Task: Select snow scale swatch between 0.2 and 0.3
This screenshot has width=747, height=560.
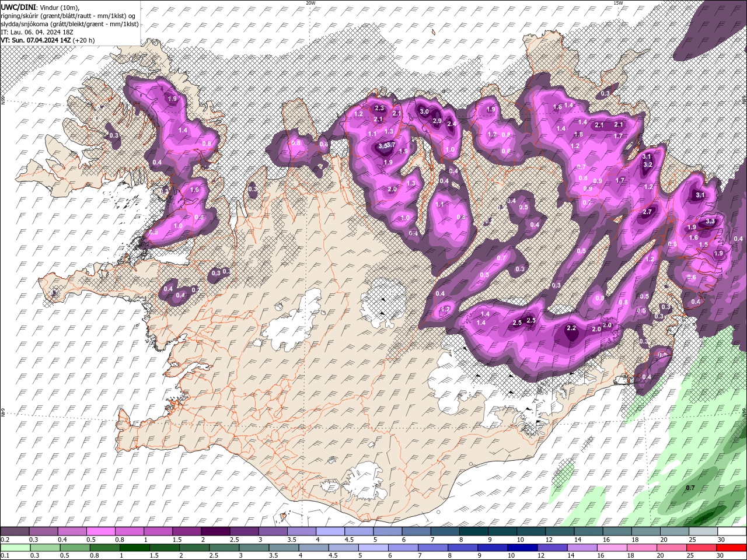Action: click(x=15, y=531)
